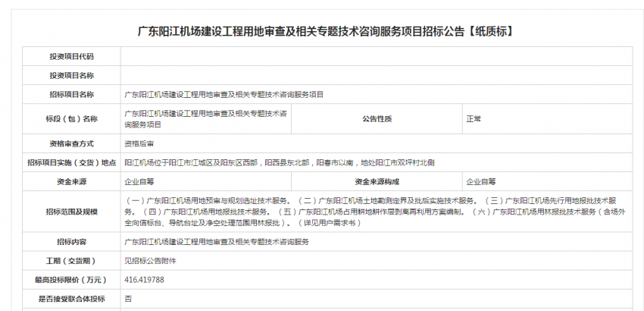Click the label 招标范围及规模
644x311 pixels.
71,212
